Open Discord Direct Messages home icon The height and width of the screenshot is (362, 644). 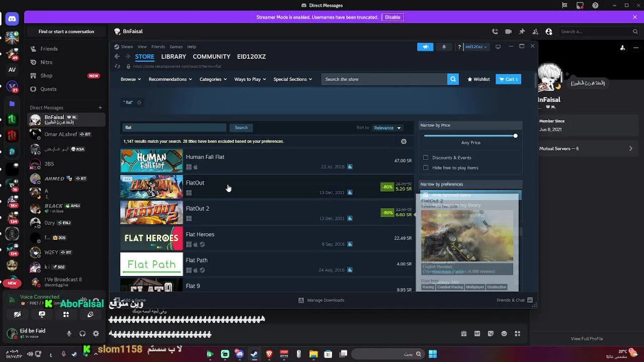pyautogui.click(x=12, y=19)
